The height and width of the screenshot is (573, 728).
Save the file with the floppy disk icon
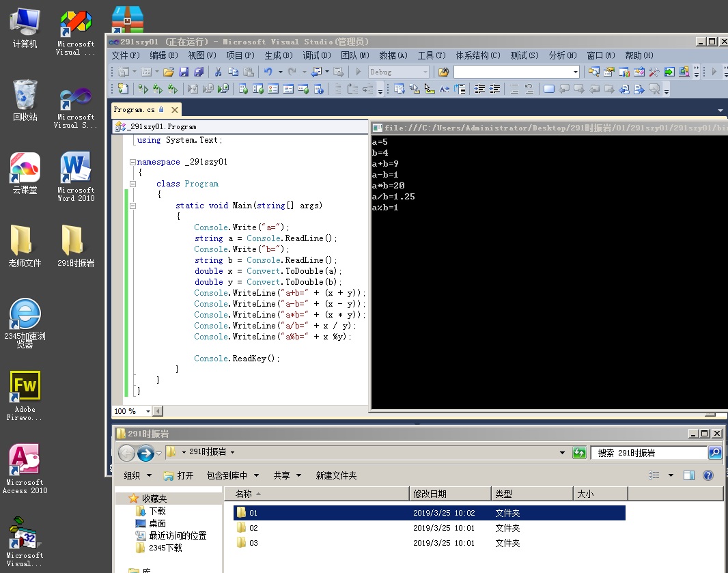click(x=184, y=72)
